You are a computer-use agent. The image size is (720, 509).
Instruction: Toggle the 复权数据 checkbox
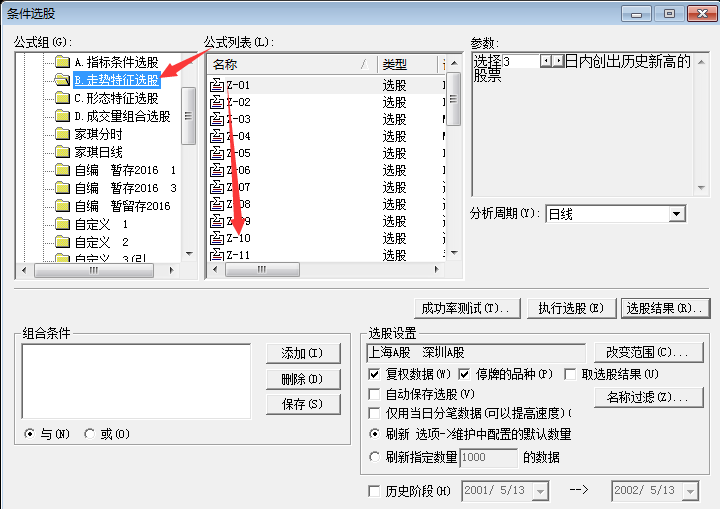[x=375, y=375]
